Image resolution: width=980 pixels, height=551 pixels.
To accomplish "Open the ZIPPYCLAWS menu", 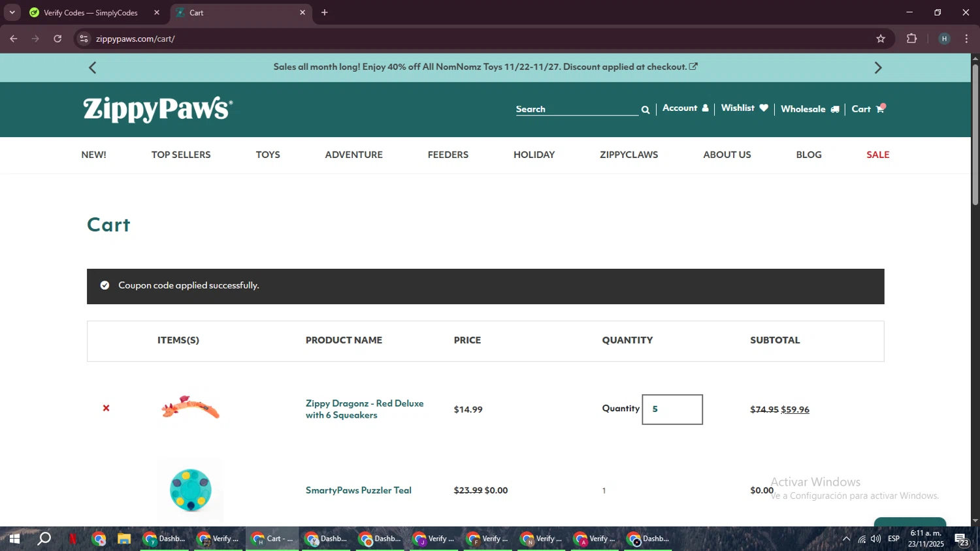I will [629, 155].
